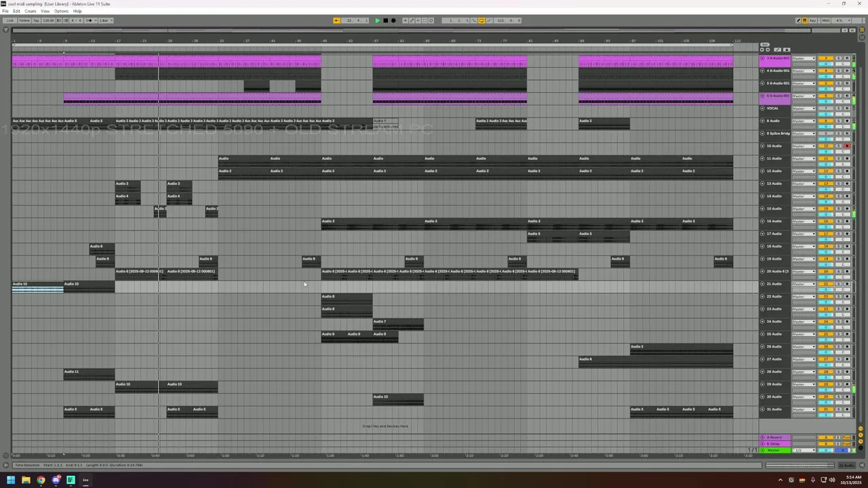Click volume slider of track 3
This screenshot has width=868, height=488.
click(826, 64)
